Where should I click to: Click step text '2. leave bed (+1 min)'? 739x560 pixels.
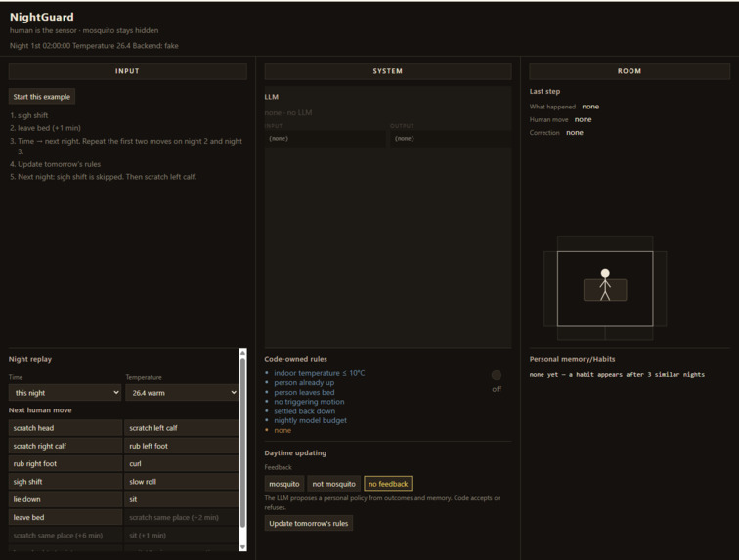[x=45, y=128]
